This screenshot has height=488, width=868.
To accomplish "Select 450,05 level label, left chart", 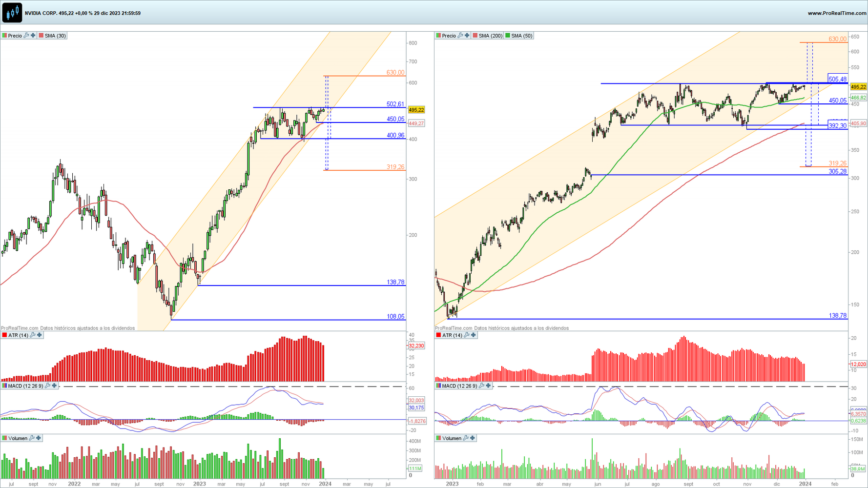I will click(395, 119).
